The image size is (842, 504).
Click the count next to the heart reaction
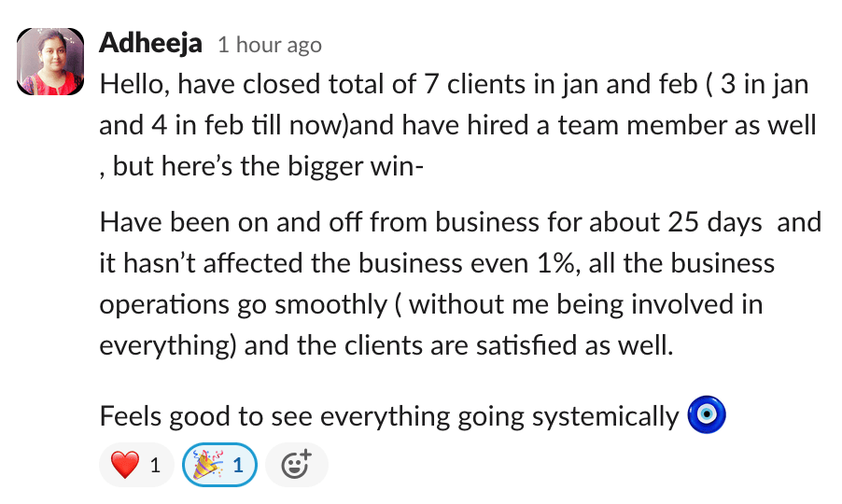coord(156,464)
